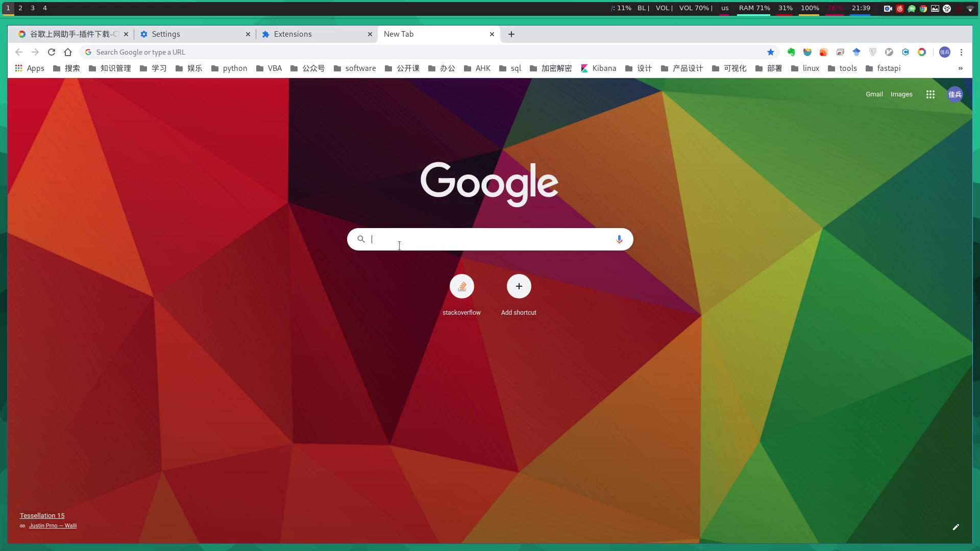
Task: Open Gmail link in top right
Action: [x=874, y=93]
